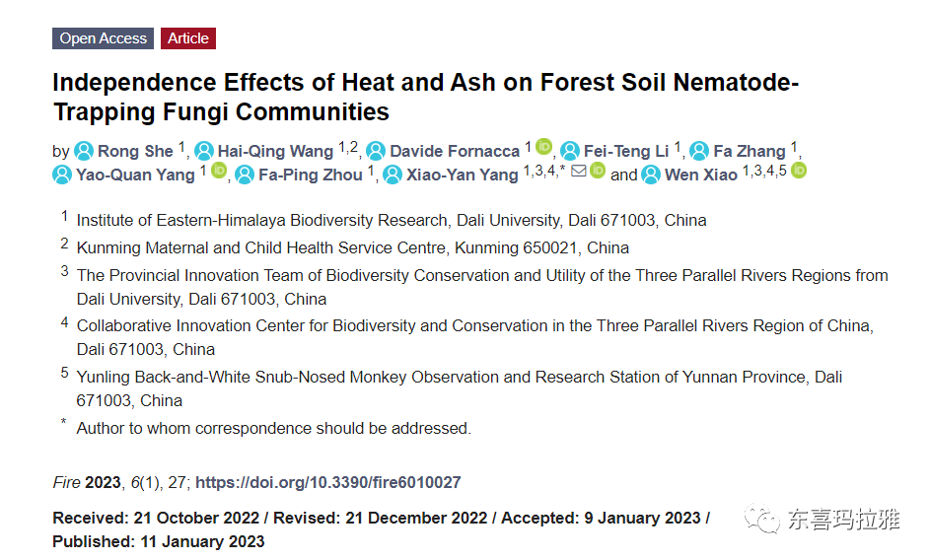Click the article title heading
The height and width of the screenshot is (560, 930).
point(425,97)
